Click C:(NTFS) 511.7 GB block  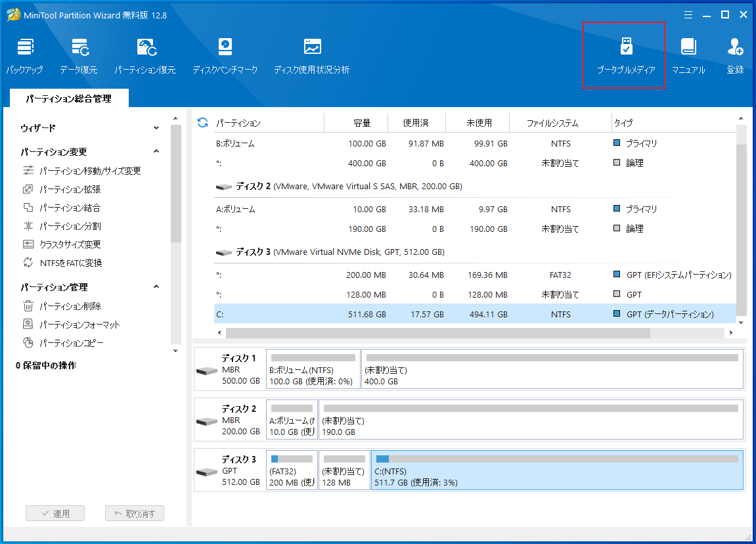coord(558,470)
